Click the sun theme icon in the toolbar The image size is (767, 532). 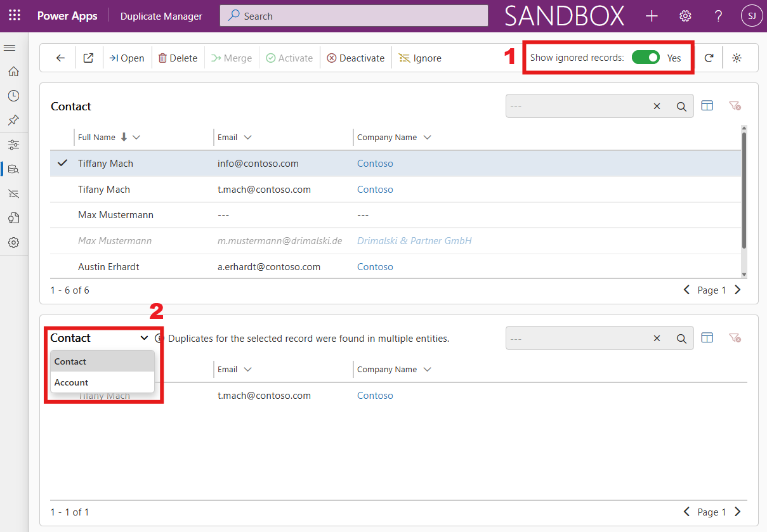[x=737, y=58]
